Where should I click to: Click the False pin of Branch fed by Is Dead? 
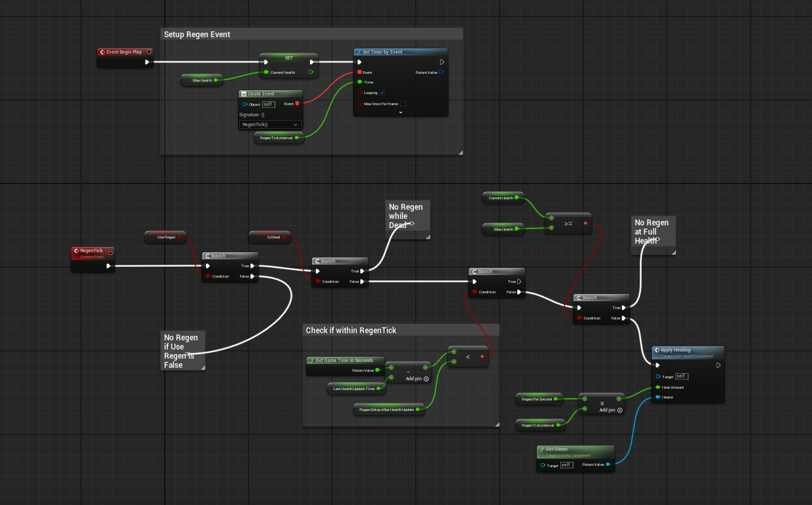(x=364, y=282)
